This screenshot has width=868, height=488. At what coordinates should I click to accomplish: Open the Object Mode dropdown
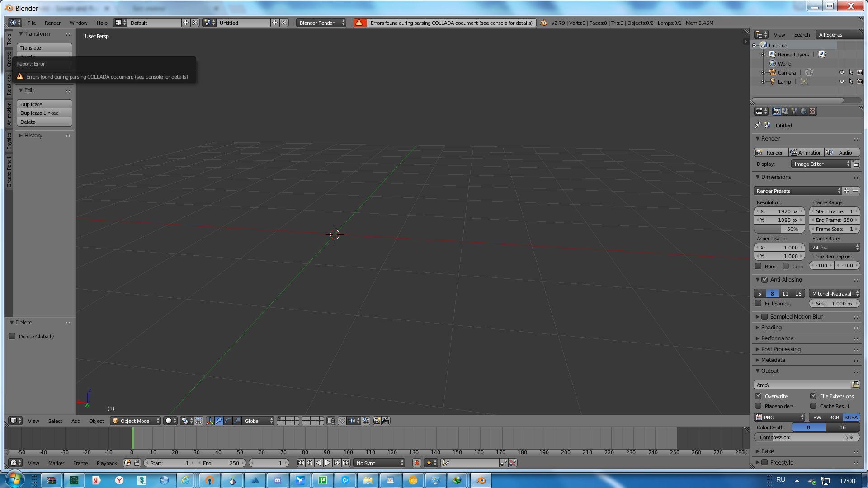[x=135, y=421]
